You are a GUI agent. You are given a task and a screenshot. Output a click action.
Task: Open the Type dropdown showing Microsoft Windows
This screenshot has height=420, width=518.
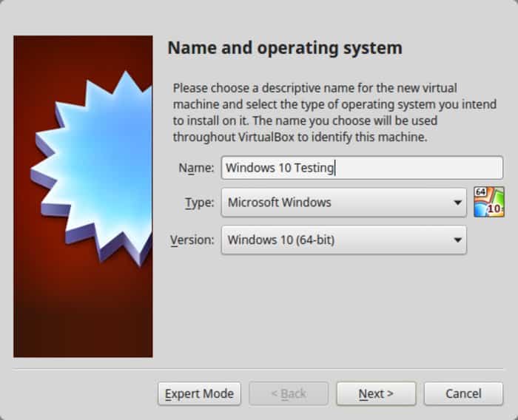[x=344, y=203]
